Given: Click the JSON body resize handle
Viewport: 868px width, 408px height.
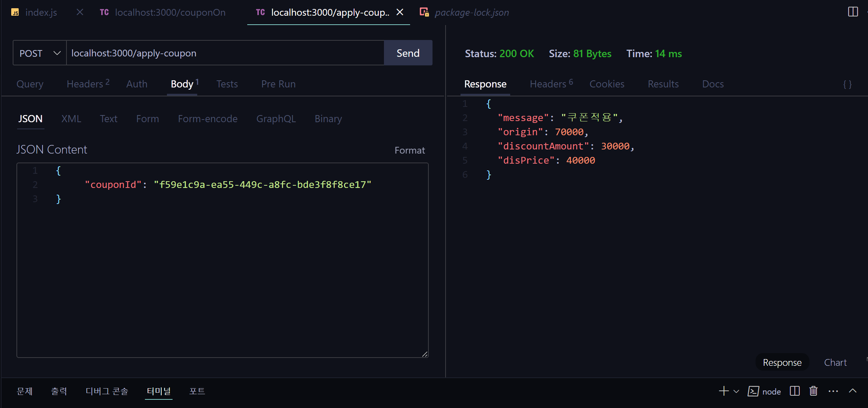Looking at the screenshot, I should [x=425, y=354].
